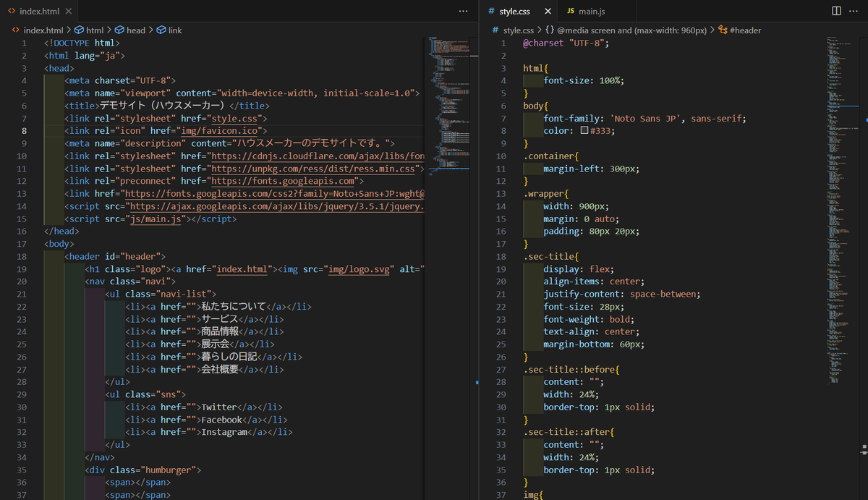
Task: Split the style.css editor to the right
Action: (x=836, y=12)
